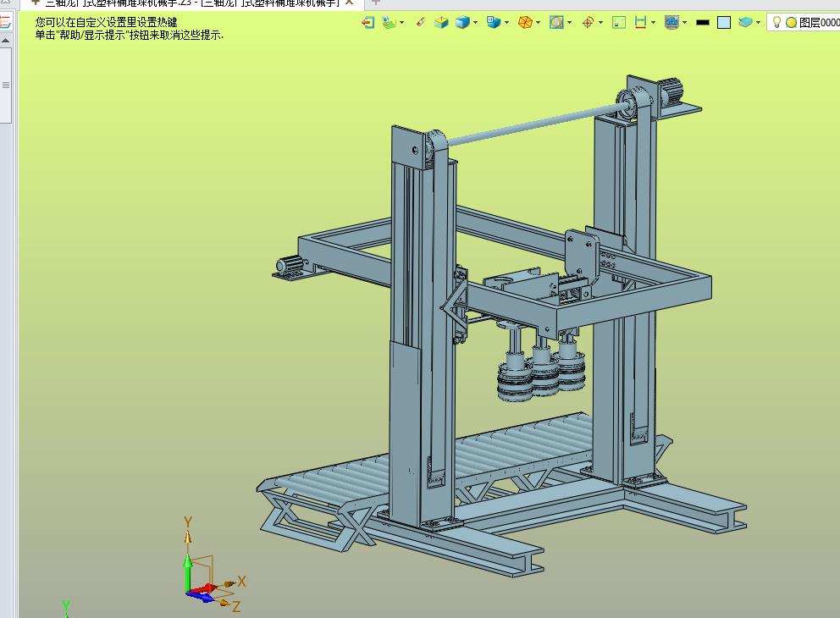This screenshot has height=618, width=840.
Task: Click the black line color swatch
Action: (703, 23)
